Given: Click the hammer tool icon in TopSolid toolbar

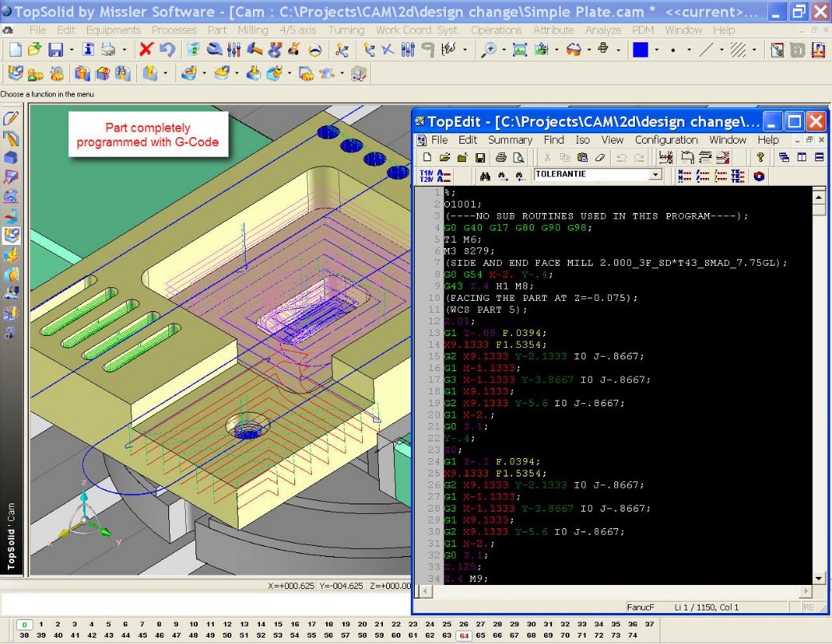Looking at the screenshot, I should point(254,50).
